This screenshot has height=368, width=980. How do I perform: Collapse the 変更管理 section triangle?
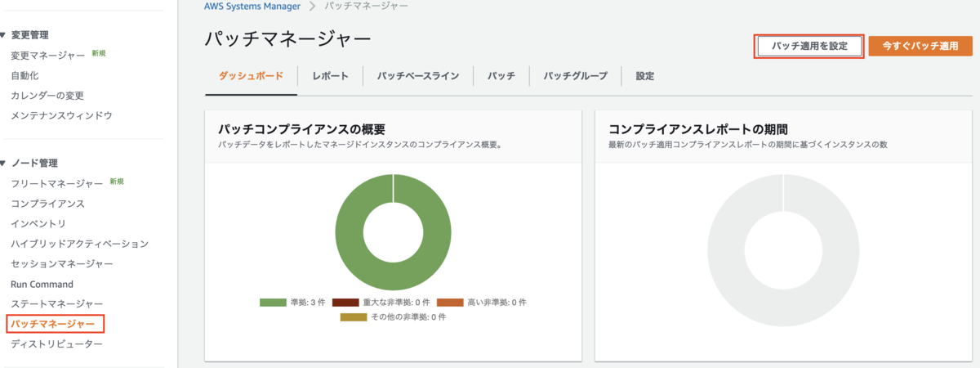point(3,35)
